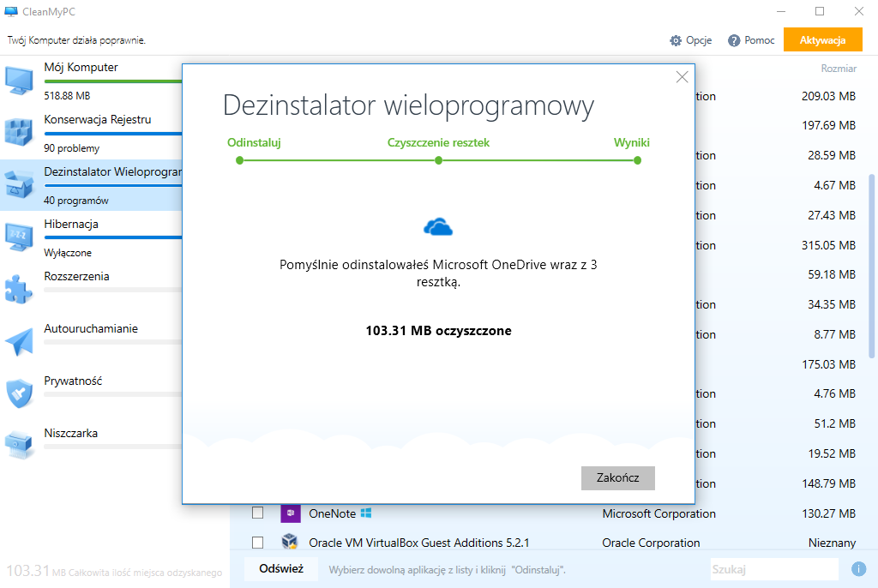Open Pomoc help

tap(751, 40)
